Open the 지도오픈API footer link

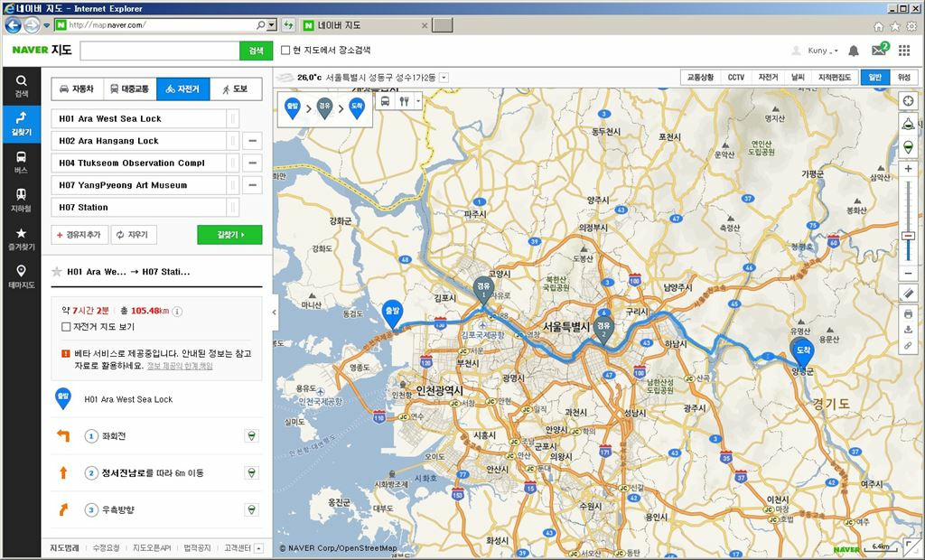[152, 548]
